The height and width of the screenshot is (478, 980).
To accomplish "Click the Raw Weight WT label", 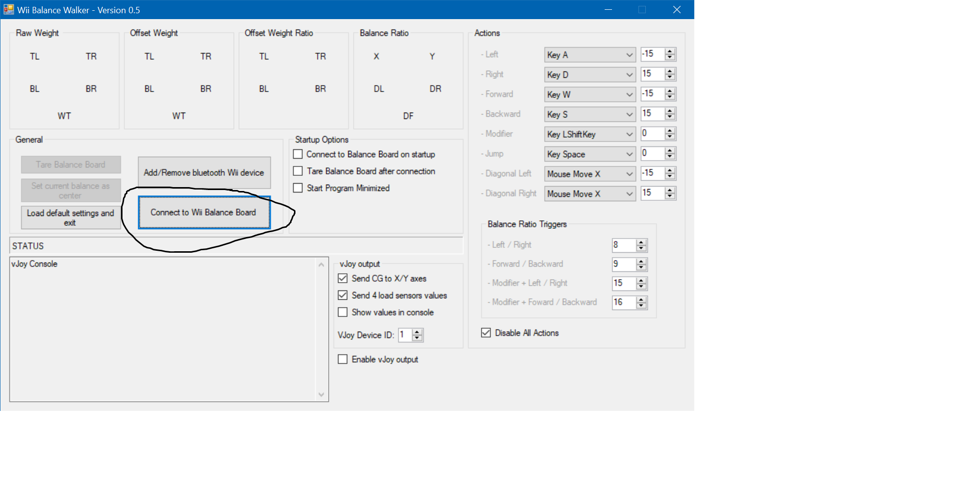I will click(64, 116).
